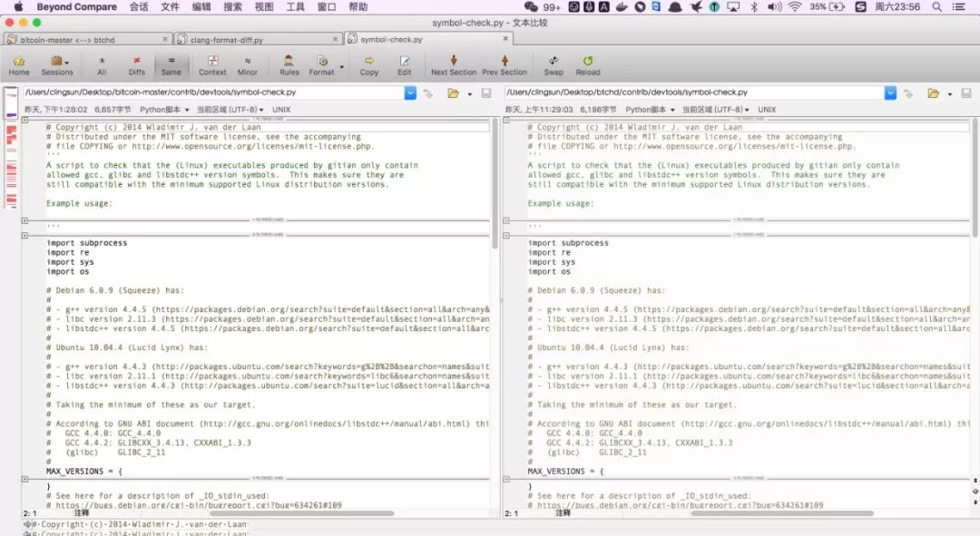Click right pane save file icon

966,93
